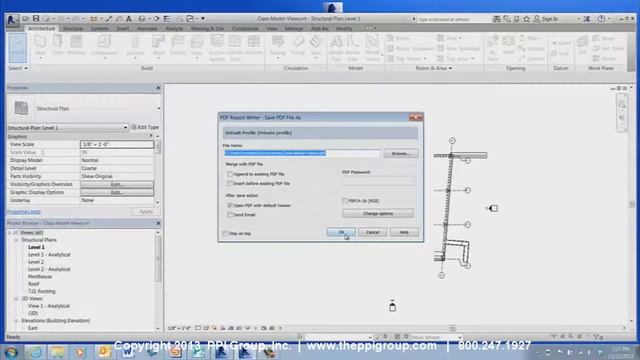Viewport: 640px width, 360px height.
Task: Open the Word icon on the taskbar
Action: pos(128,352)
